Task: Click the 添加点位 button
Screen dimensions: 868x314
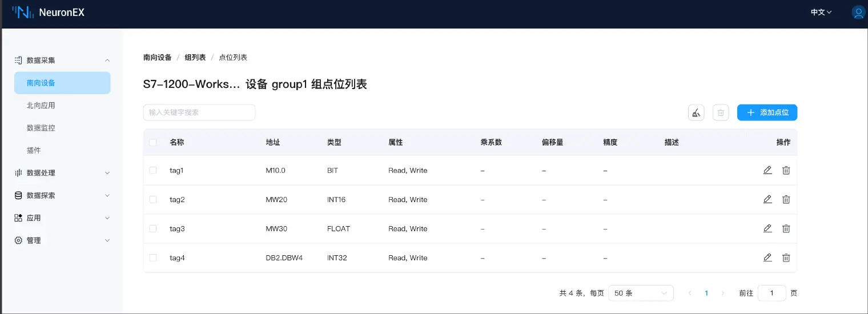Action: [x=767, y=113]
